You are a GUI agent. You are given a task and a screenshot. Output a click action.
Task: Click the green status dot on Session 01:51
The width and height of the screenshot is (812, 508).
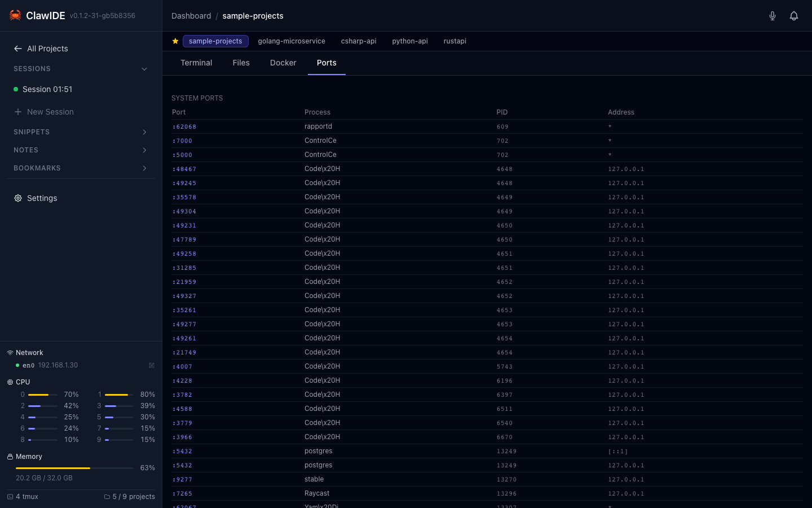tap(16, 89)
